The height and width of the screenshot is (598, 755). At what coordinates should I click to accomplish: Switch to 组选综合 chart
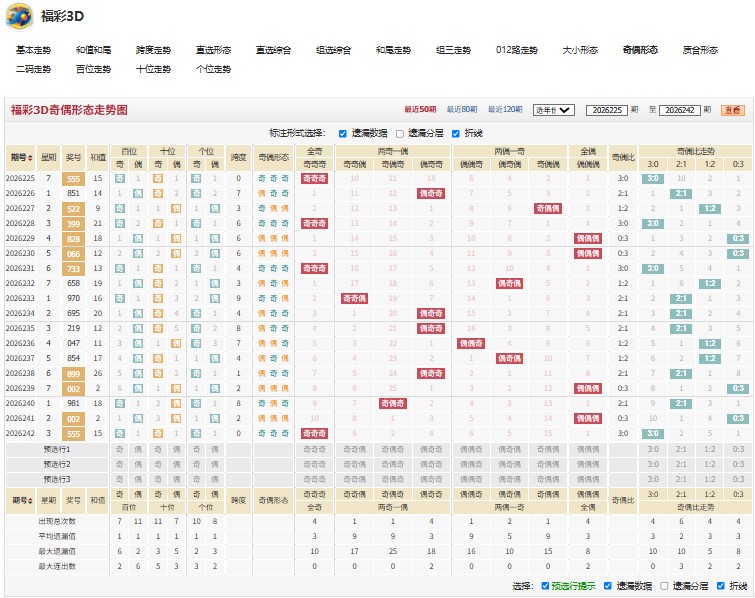point(333,50)
